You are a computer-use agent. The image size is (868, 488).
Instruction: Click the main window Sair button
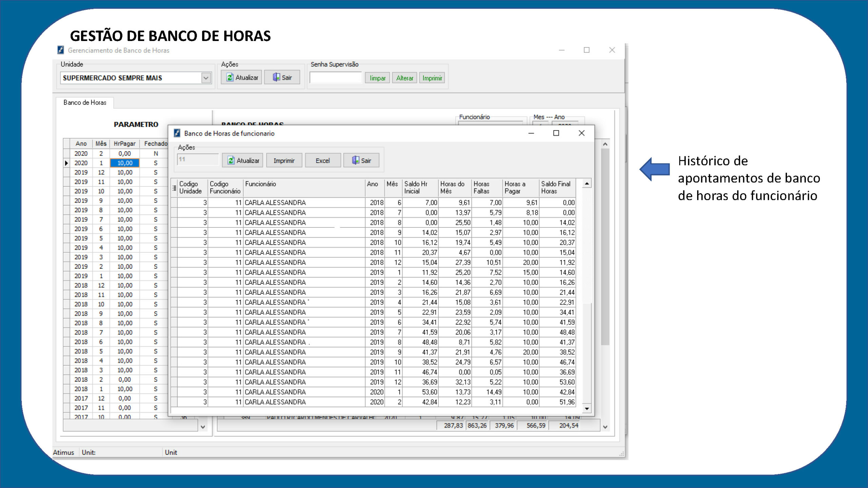pos(282,78)
